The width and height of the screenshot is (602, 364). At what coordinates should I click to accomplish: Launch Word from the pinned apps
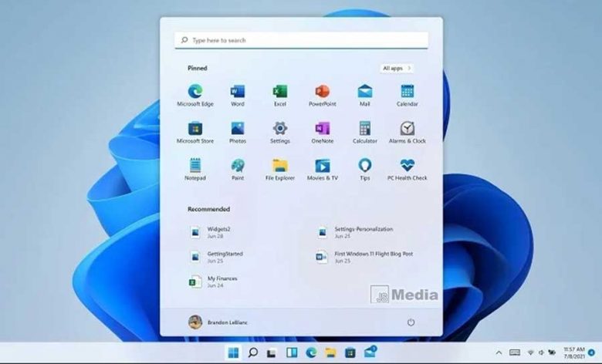tap(237, 95)
